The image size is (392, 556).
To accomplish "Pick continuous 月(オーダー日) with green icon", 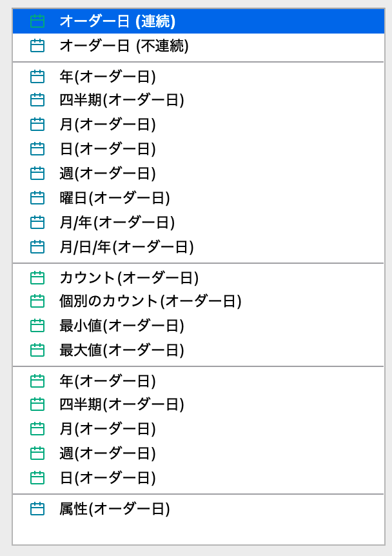I will (x=108, y=429).
